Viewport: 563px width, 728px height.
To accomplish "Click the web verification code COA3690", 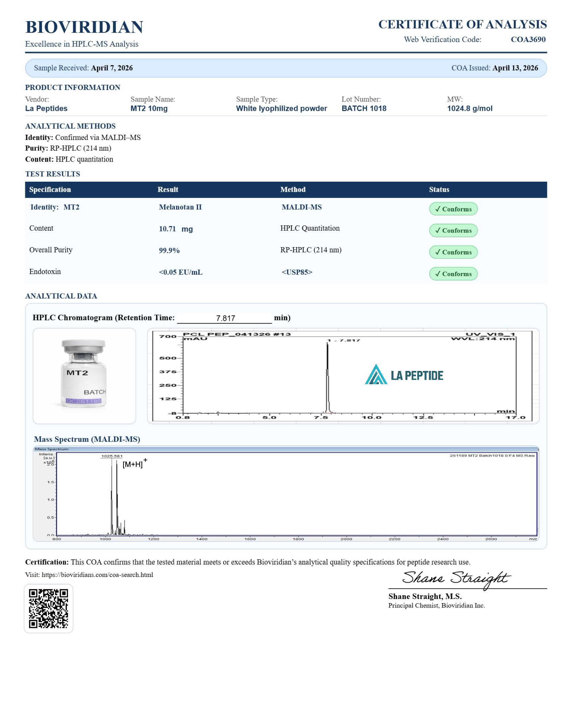I will (528, 39).
